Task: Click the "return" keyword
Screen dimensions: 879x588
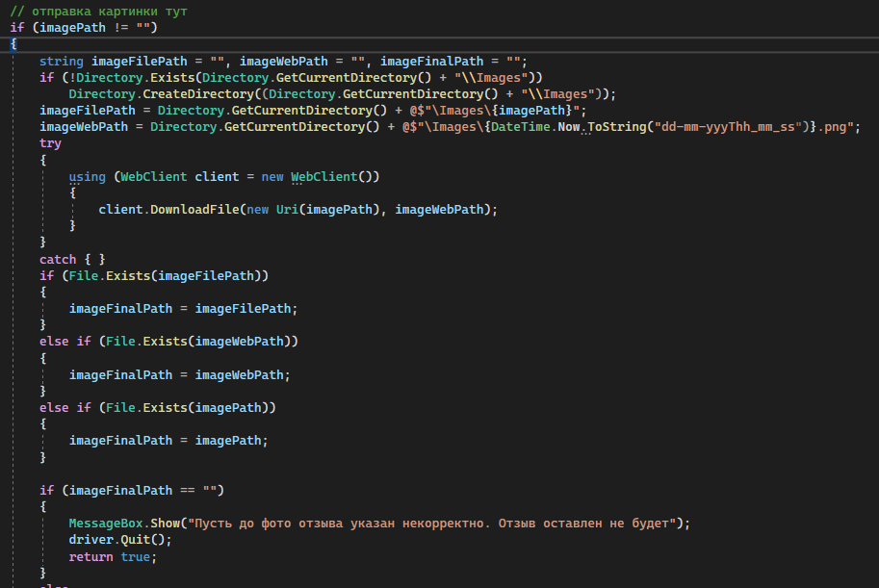Action: (90, 557)
